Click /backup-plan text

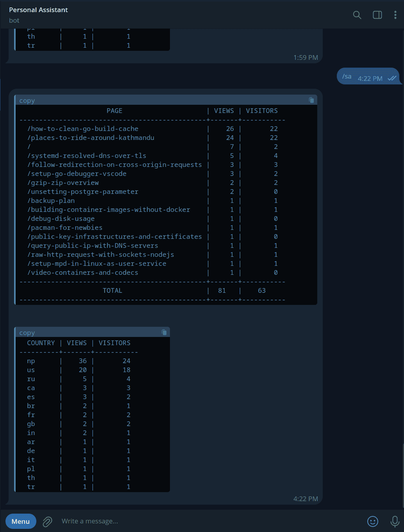[51, 201]
